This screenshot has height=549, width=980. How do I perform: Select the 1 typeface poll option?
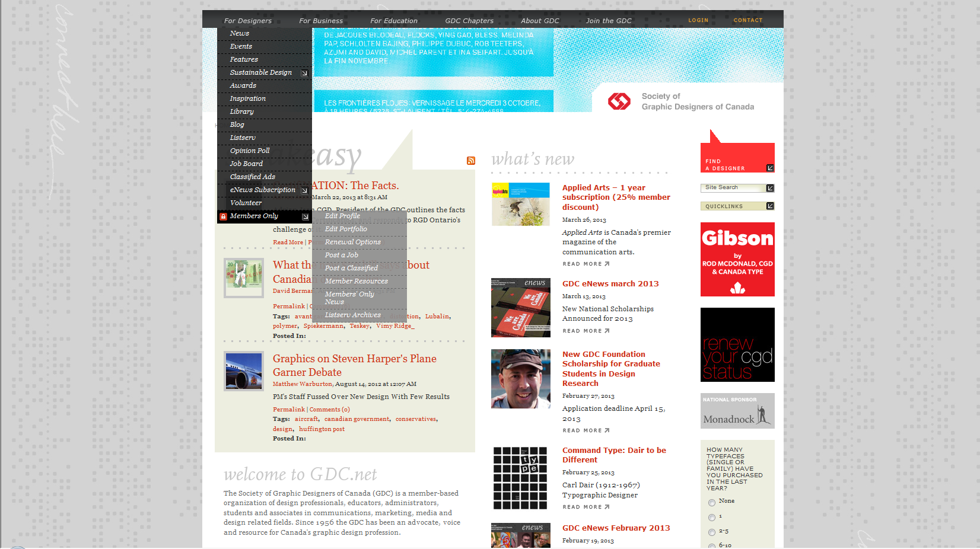click(712, 518)
